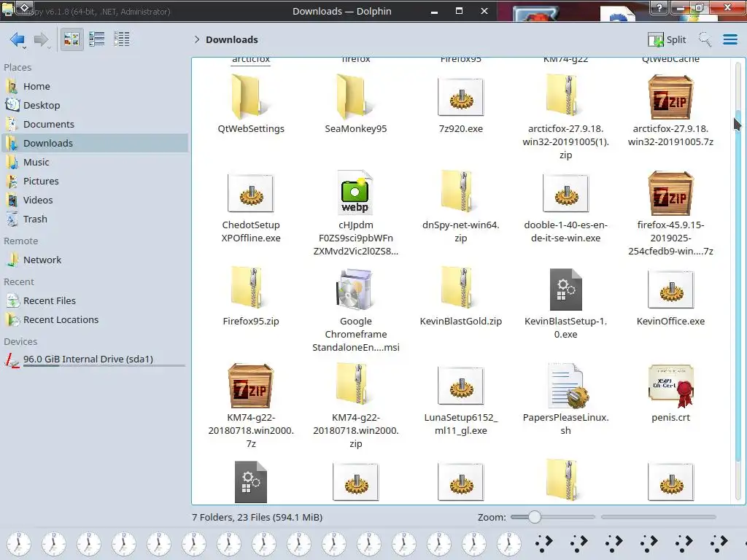Open Network under Remote

[94, 260]
